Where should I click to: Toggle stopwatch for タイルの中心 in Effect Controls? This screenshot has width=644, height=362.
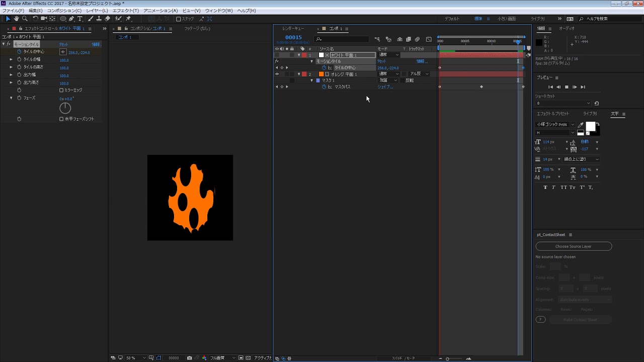[19, 52]
